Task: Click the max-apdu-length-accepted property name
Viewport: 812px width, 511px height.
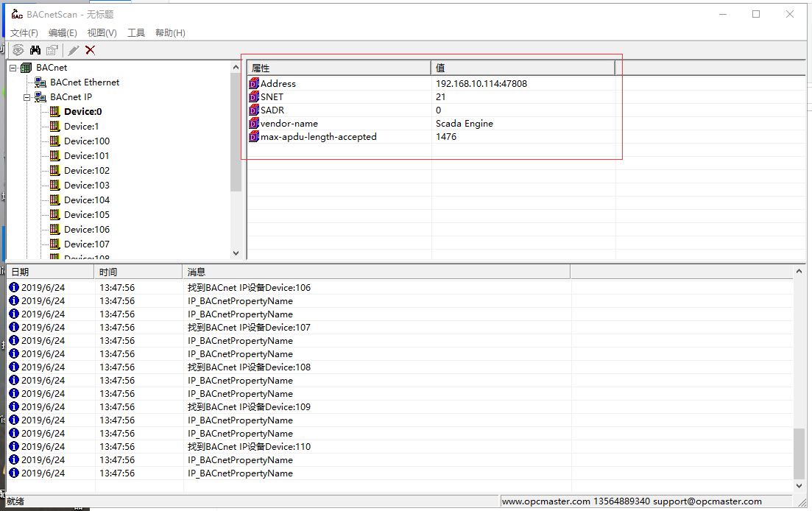Action: [x=319, y=137]
